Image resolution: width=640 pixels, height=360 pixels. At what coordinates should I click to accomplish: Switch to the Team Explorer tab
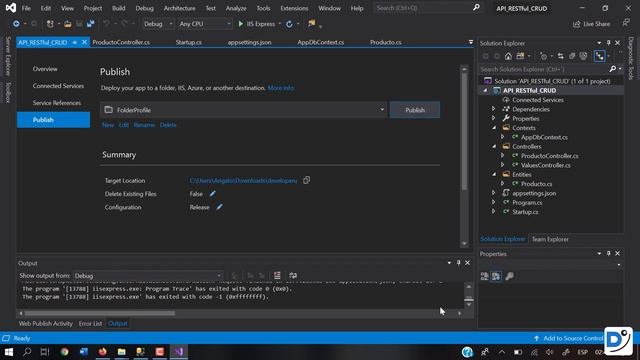tap(550, 239)
